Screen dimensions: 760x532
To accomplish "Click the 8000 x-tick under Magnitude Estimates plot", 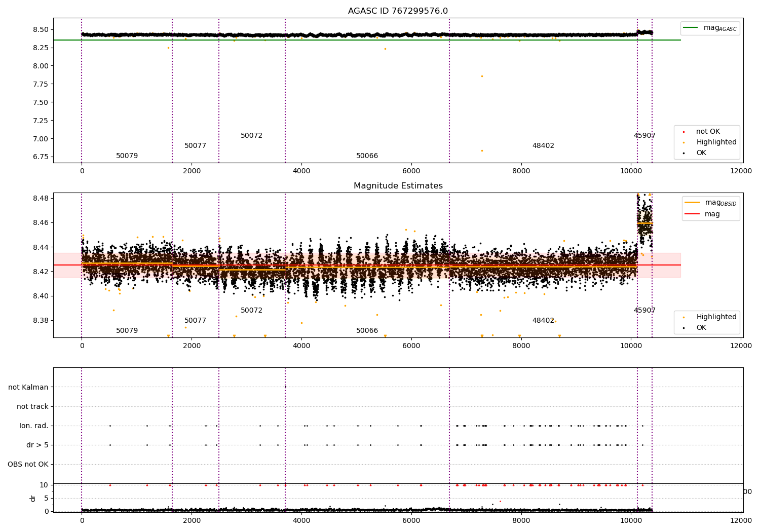I will tap(521, 346).
